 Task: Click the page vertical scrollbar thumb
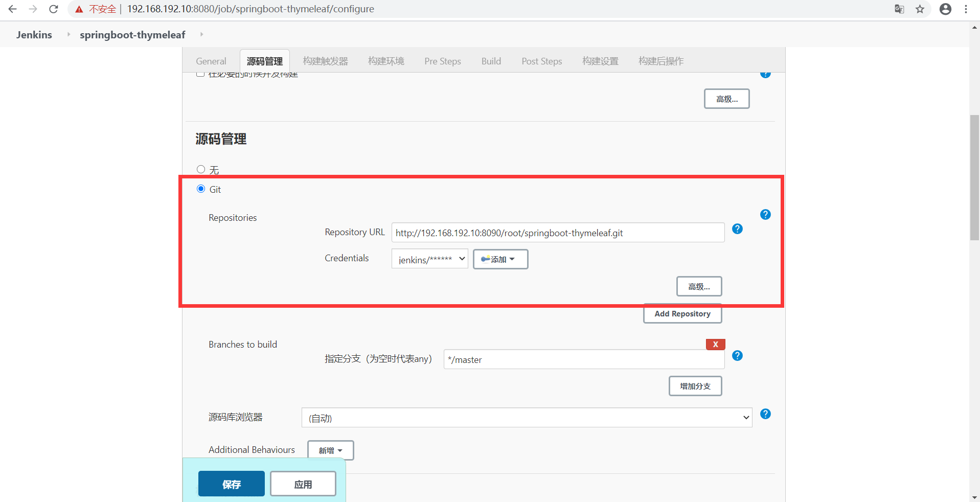pos(974,177)
